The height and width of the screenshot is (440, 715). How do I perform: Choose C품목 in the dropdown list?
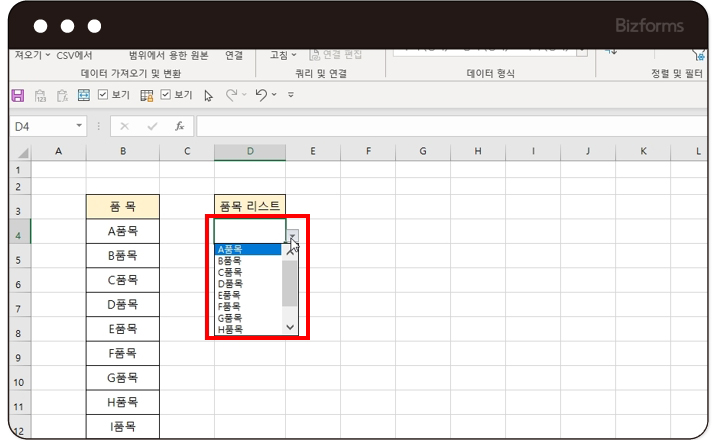tap(248, 272)
